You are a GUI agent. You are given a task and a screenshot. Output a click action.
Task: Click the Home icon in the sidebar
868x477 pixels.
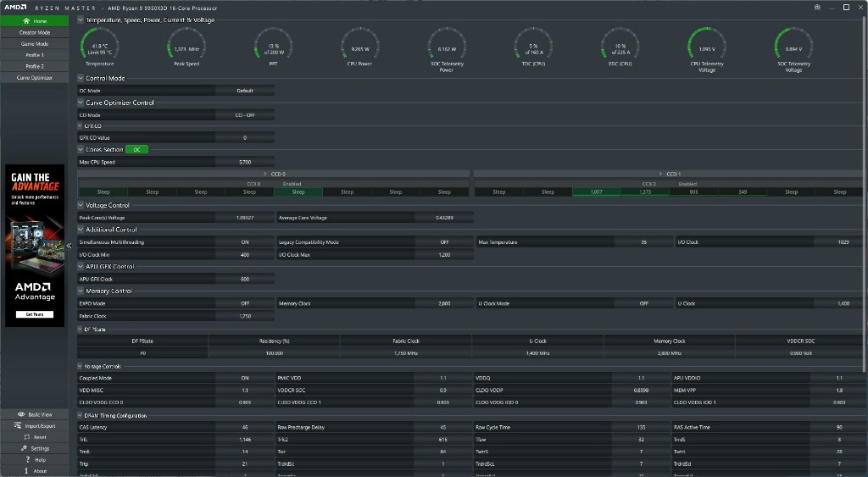(26, 20)
